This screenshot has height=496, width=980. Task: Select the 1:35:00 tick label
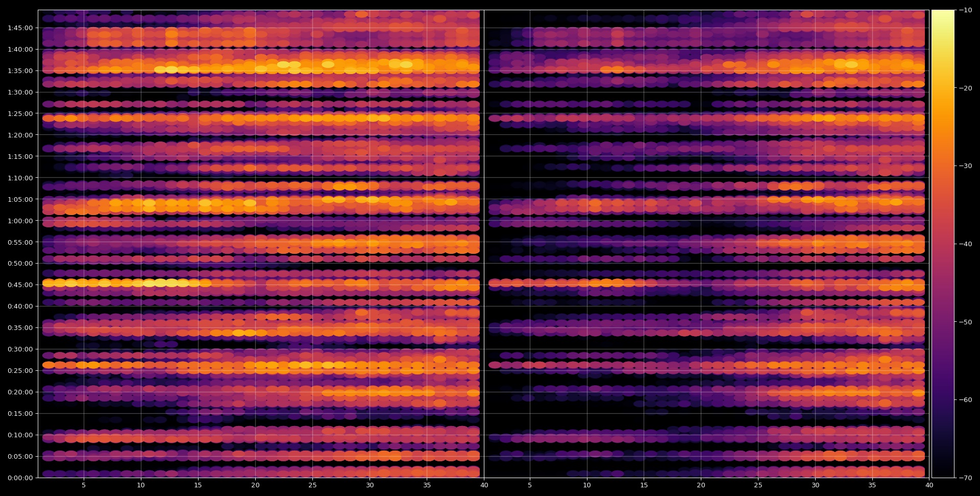coord(20,71)
